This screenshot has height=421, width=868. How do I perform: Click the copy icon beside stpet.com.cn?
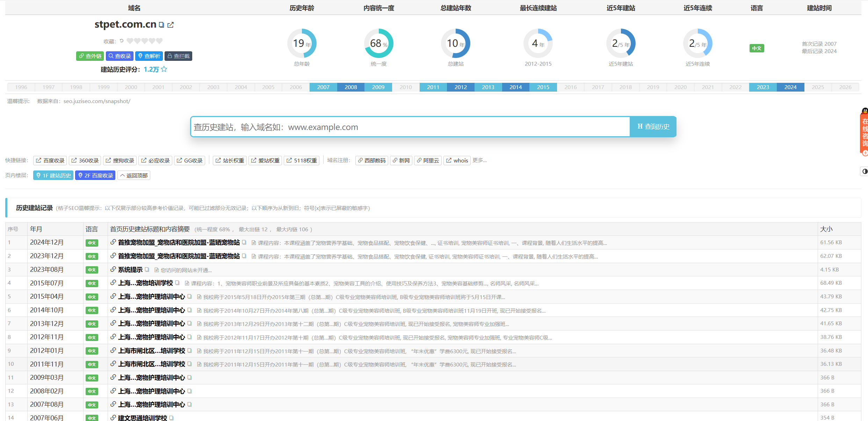click(161, 25)
